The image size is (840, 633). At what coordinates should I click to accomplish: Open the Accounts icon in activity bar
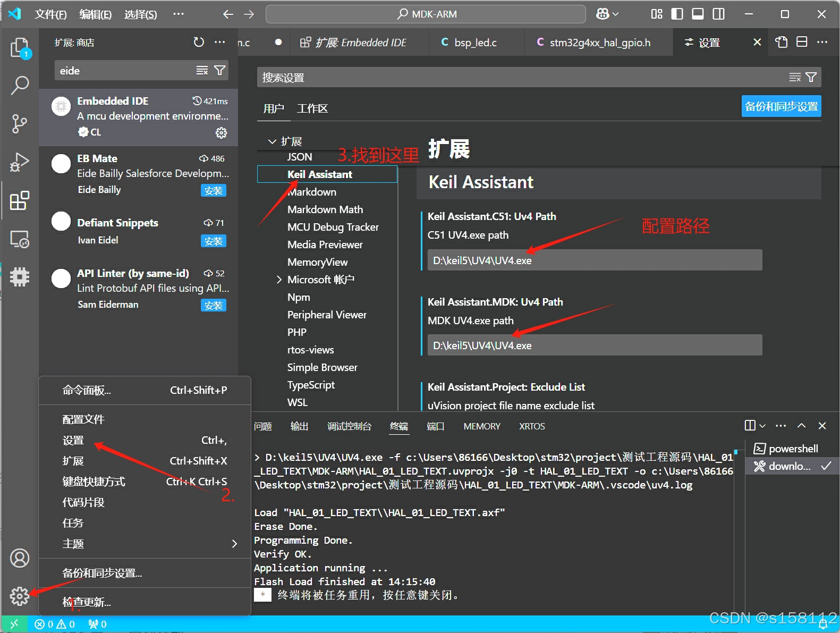coord(20,558)
